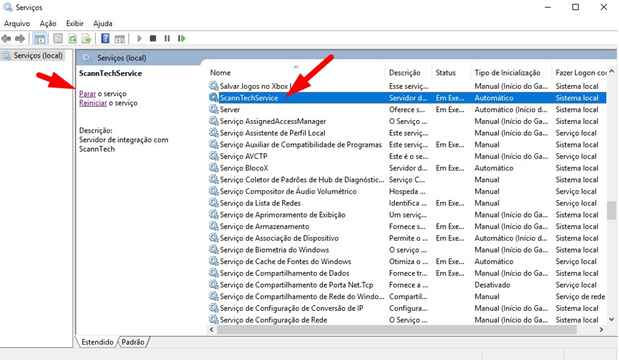
Task: Click the gear icon of Serviço BlocoX
Action: pos(214,168)
